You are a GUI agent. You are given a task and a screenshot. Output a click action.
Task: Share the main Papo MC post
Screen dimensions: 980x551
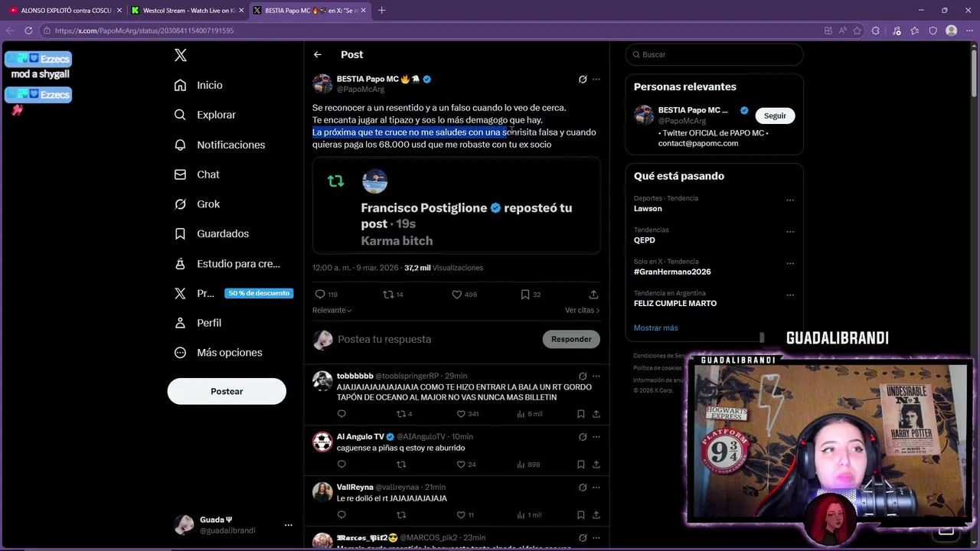593,295
